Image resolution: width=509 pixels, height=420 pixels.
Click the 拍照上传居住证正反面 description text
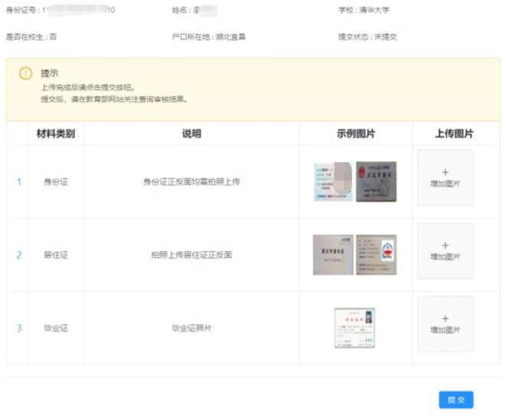[191, 255]
